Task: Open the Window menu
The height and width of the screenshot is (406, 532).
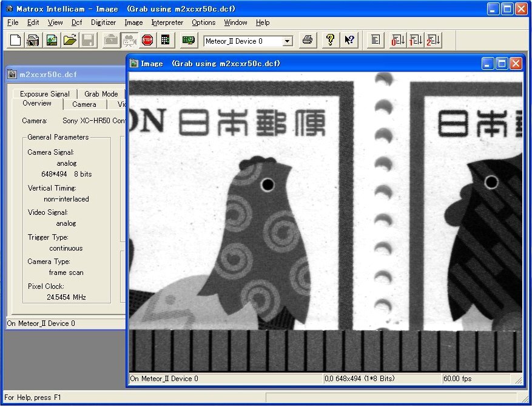Action: [x=235, y=22]
